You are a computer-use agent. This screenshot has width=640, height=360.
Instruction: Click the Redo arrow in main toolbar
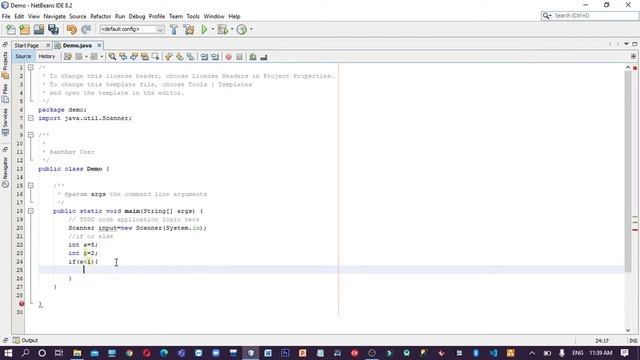pyautogui.click(x=86, y=29)
